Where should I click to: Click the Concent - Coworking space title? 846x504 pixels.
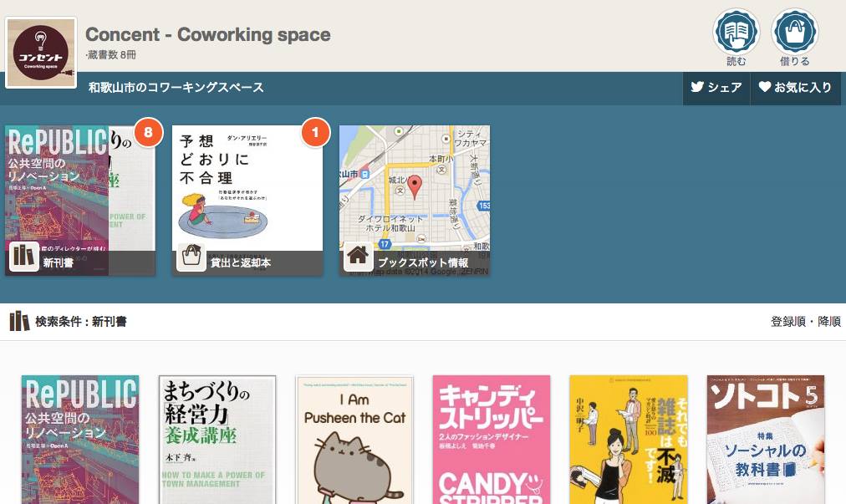click(208, 35)
